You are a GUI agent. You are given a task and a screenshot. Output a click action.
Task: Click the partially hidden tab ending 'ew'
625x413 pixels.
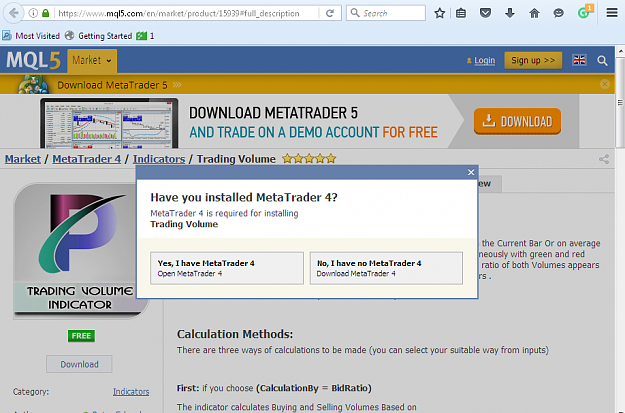click(489, 184)
